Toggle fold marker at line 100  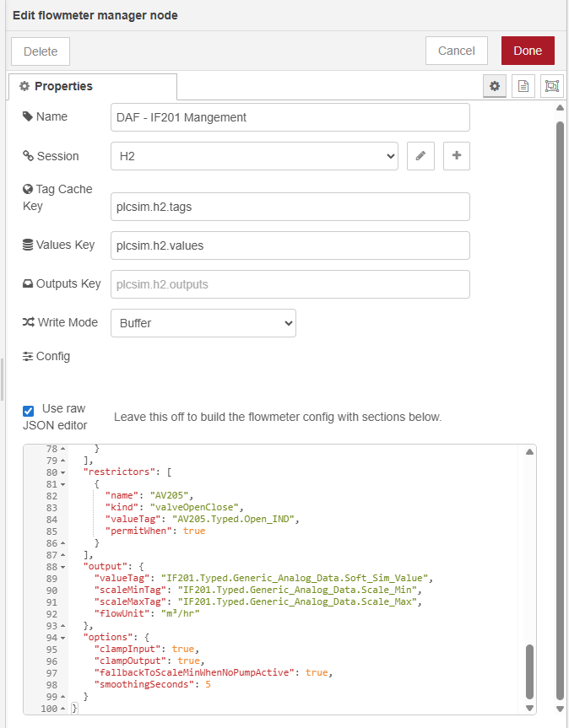pos(62,709)
